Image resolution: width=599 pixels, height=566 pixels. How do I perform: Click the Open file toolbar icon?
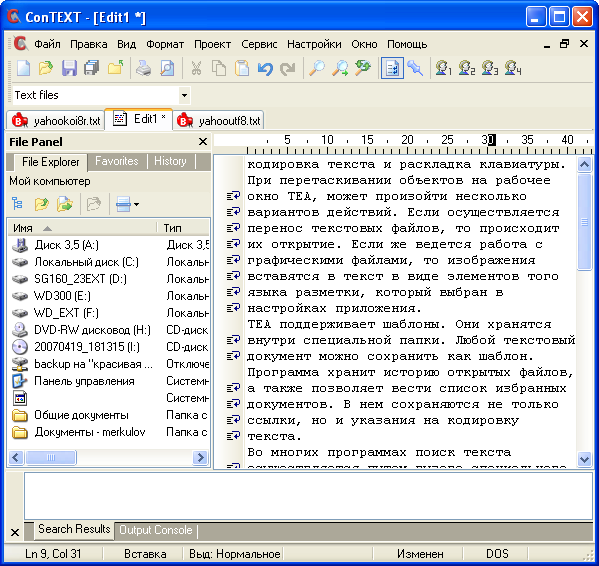tap(46, 68)
